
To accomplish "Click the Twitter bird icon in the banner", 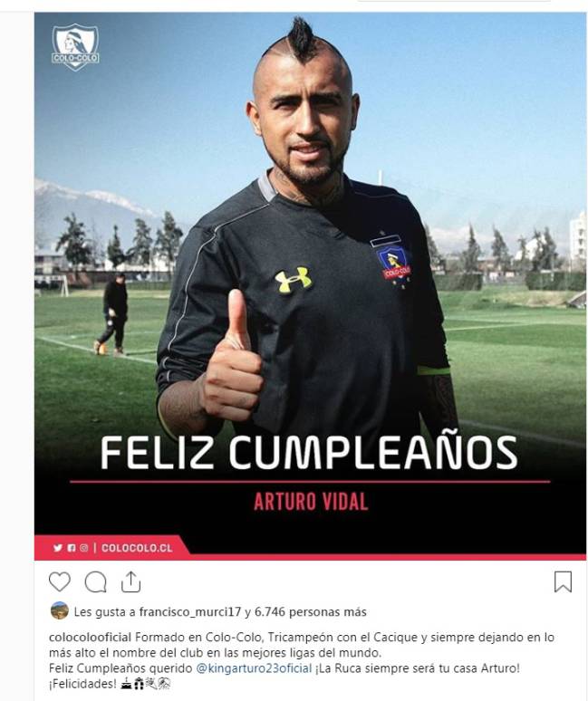I will click(x=58, y=548).
